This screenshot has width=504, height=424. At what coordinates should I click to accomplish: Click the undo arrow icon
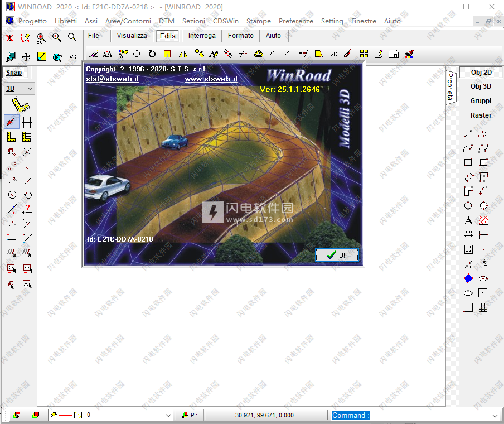click(x=73, y=57)
